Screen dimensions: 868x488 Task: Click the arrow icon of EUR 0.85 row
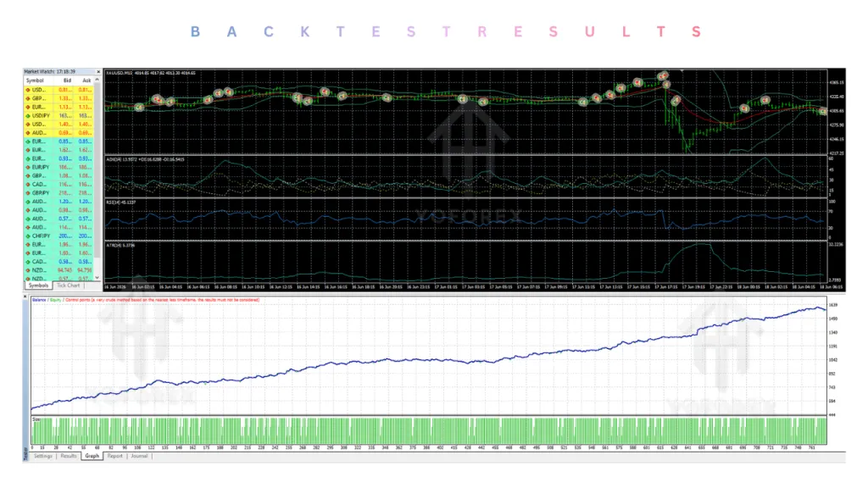point(28,141)
